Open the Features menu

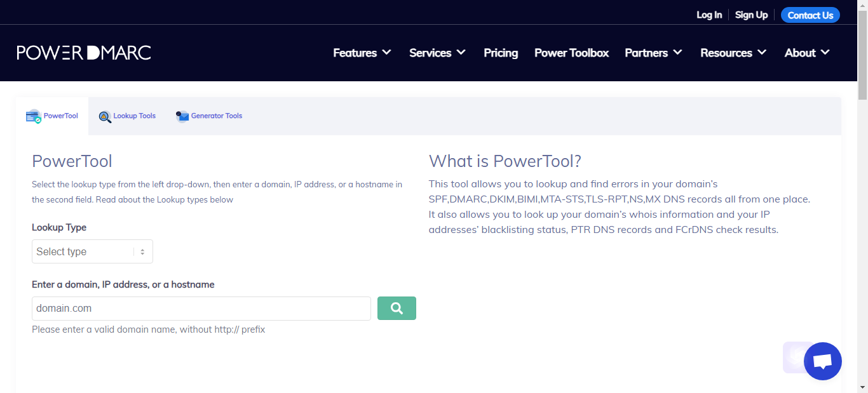pos(362,53)
